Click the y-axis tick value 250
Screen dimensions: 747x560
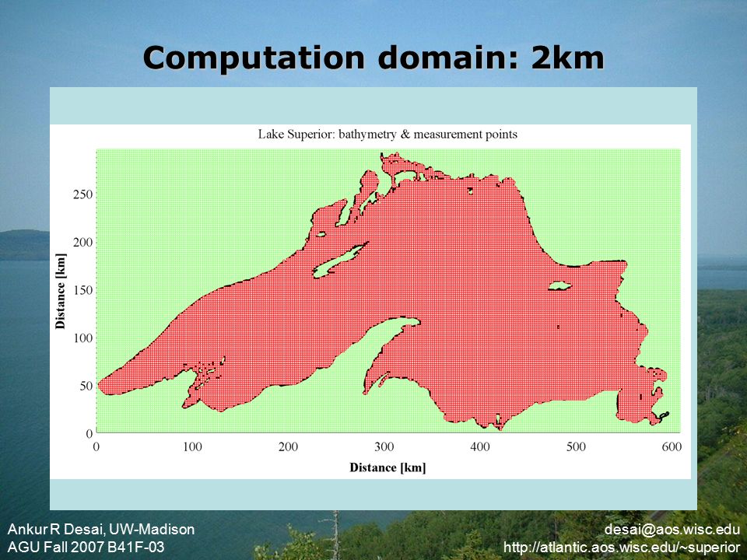pos(83,194)
